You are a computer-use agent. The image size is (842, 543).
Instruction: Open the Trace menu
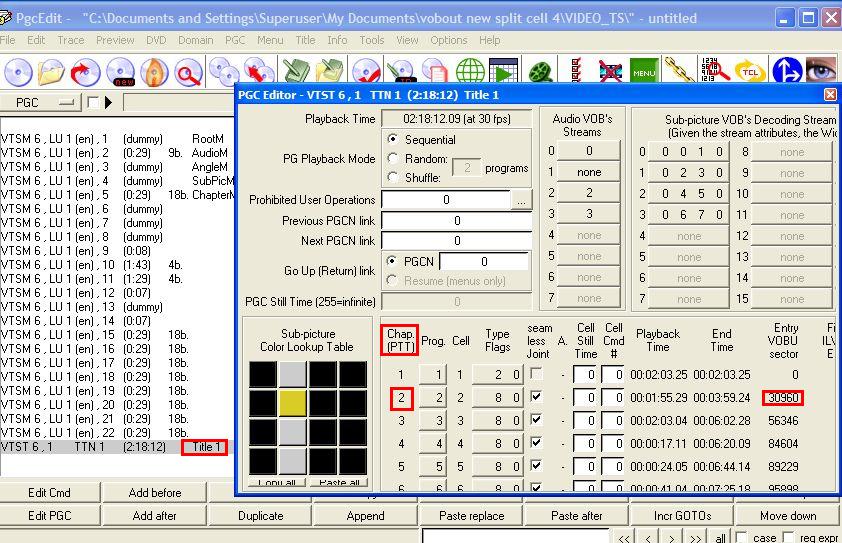71,40
